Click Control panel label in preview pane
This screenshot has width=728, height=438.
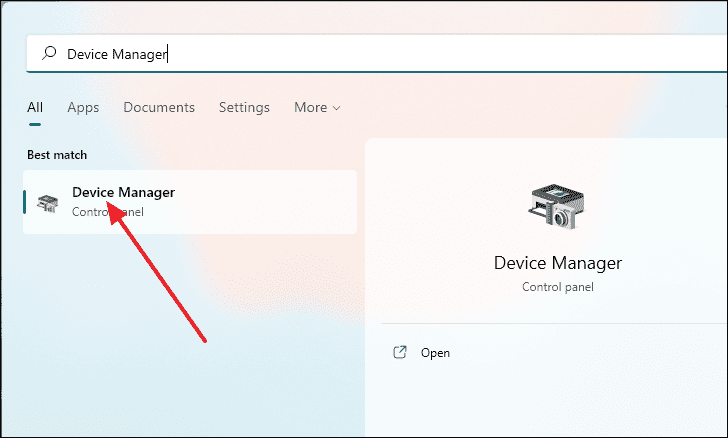558,287
